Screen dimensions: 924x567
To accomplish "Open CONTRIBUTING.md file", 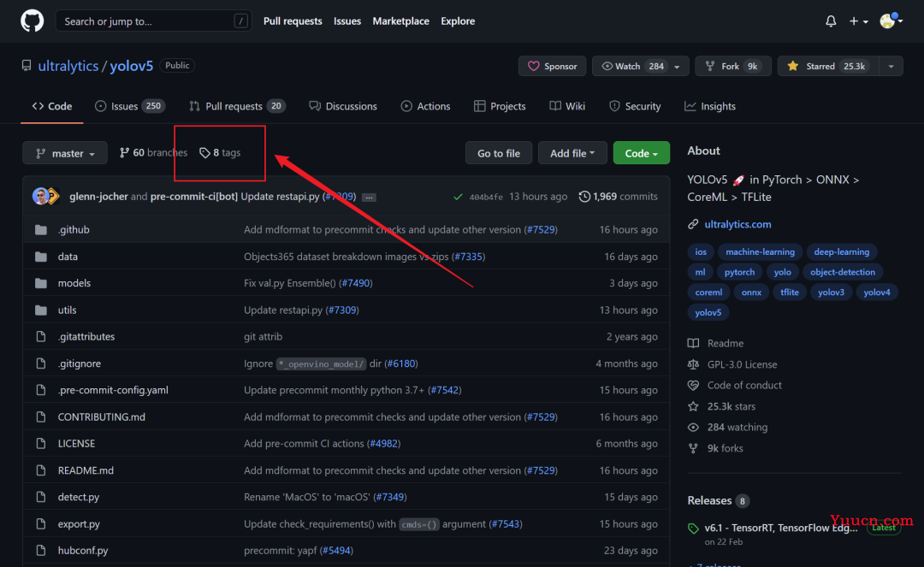I will click(101, 416).
